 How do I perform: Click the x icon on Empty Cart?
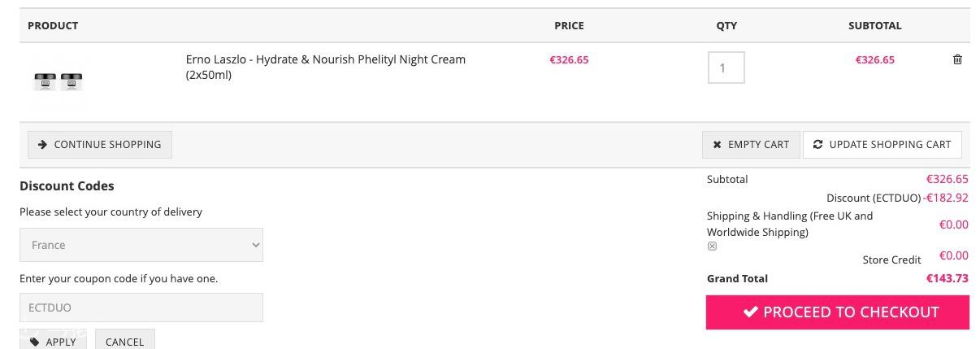(x=717, y=145)
